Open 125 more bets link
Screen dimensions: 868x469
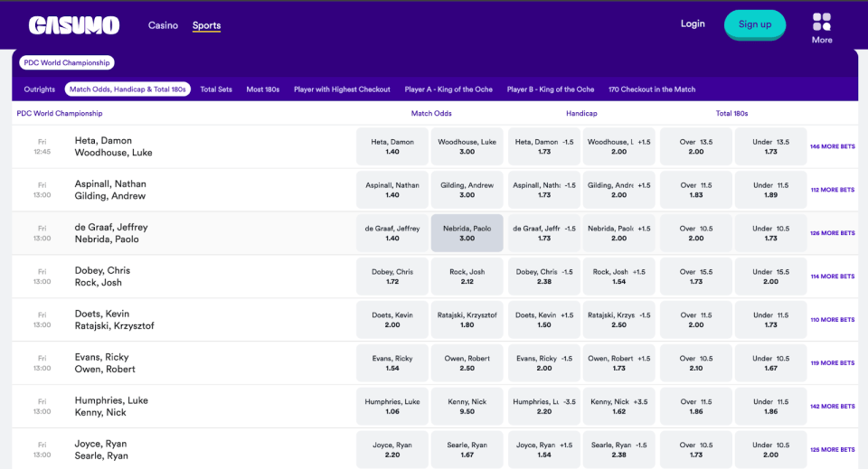(x=833, y=450)
